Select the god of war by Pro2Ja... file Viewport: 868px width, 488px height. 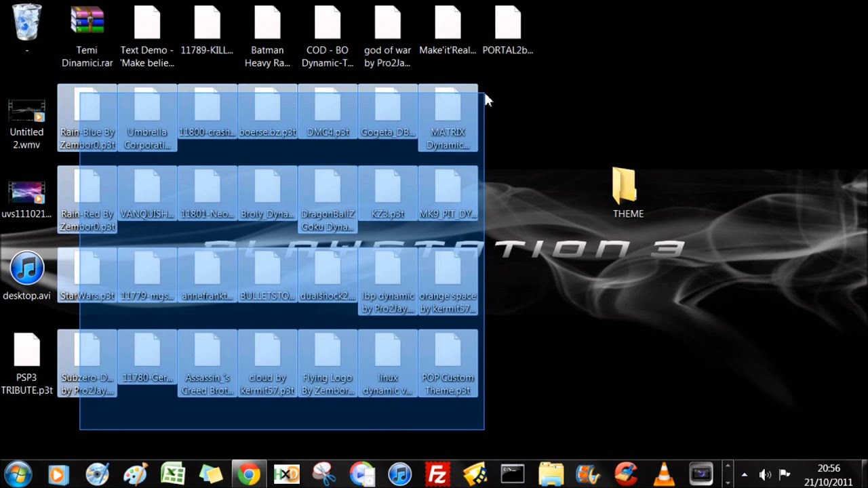(387, 37)
